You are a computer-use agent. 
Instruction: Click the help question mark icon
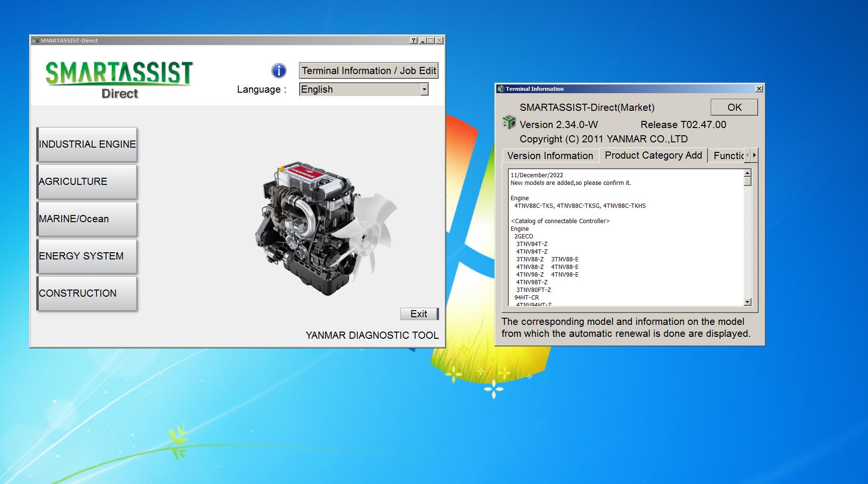click(413, 41)
